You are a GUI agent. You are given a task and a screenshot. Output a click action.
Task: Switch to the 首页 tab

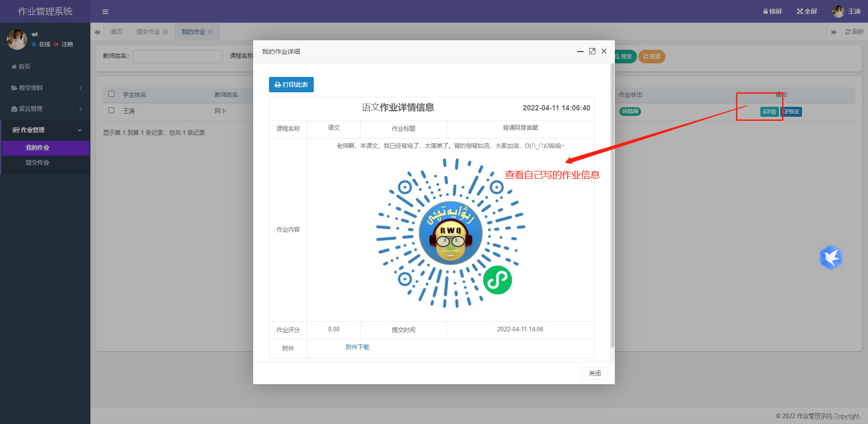[x=117, y=32]
